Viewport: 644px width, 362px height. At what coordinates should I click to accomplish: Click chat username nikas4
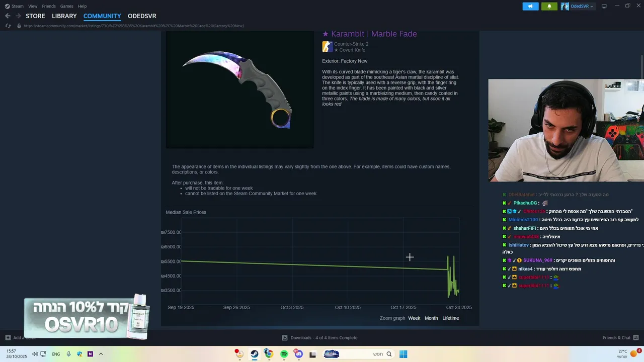click(x=525, y=269)
